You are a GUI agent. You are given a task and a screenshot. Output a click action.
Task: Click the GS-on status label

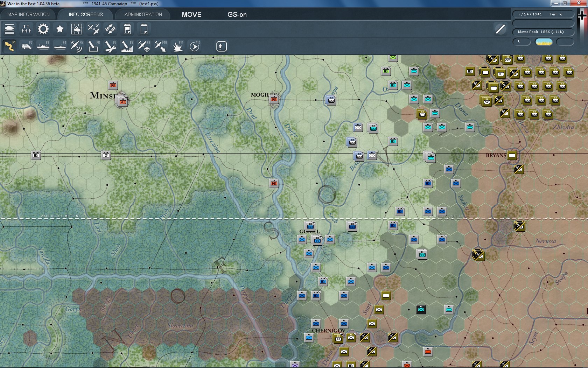[237, 14]
